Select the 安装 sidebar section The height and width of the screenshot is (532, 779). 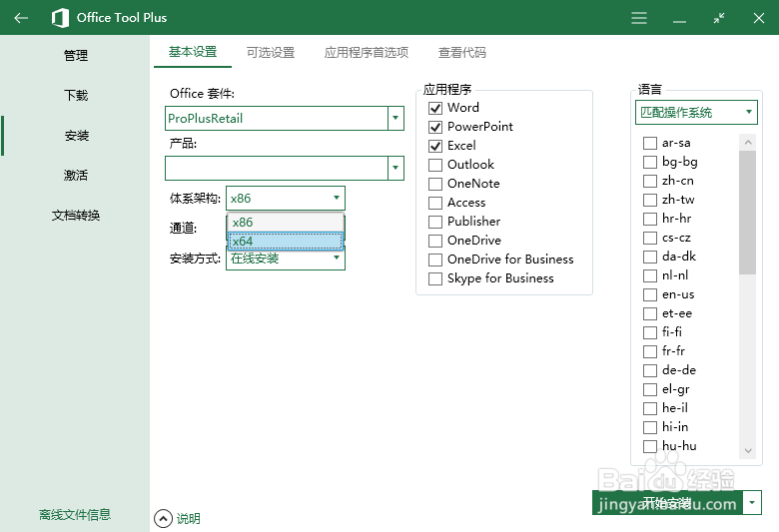(76, 135)
